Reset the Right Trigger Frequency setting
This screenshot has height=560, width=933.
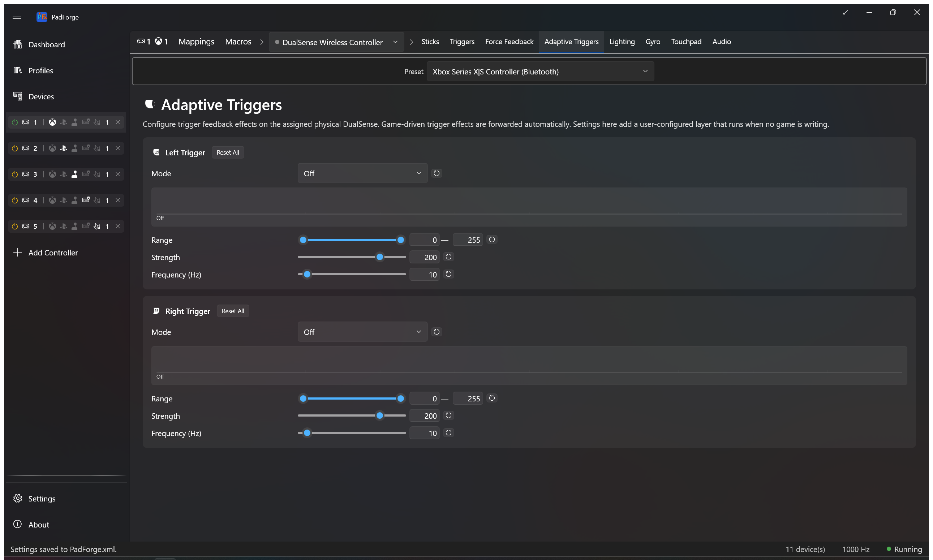point(448,433)
